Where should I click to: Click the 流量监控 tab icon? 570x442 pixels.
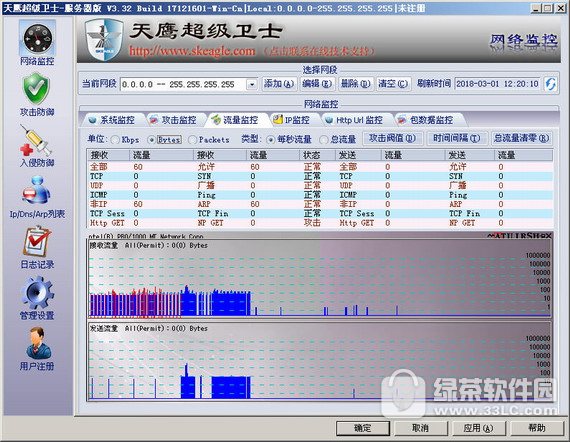tap(216, 120)
